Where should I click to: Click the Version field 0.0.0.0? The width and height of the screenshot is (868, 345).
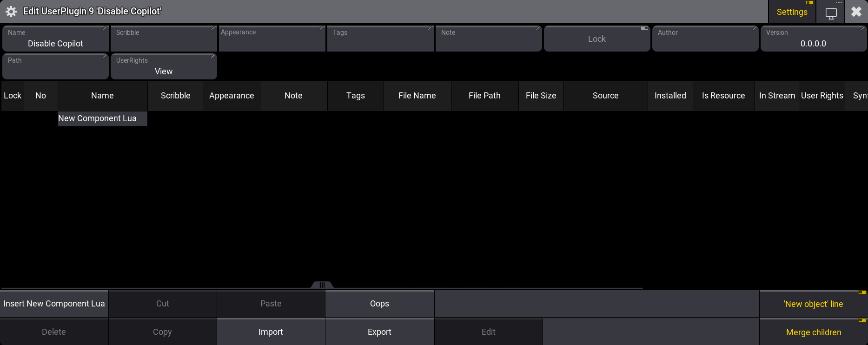click(813, 39)
